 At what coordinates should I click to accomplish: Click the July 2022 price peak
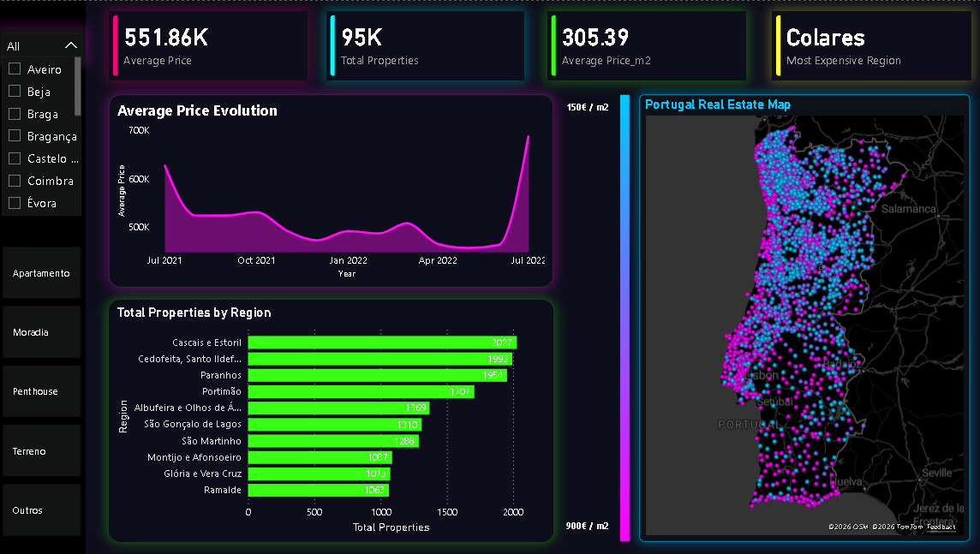(x=528, y=137)
